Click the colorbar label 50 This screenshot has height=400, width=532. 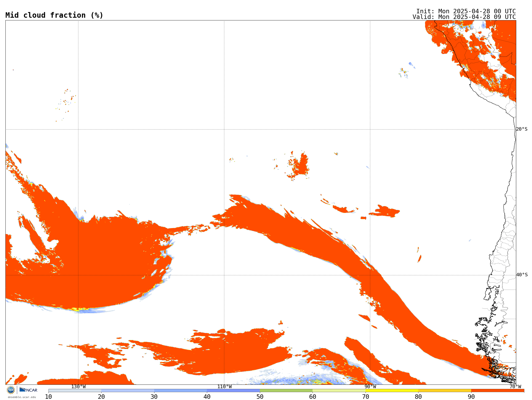(260, 397)
